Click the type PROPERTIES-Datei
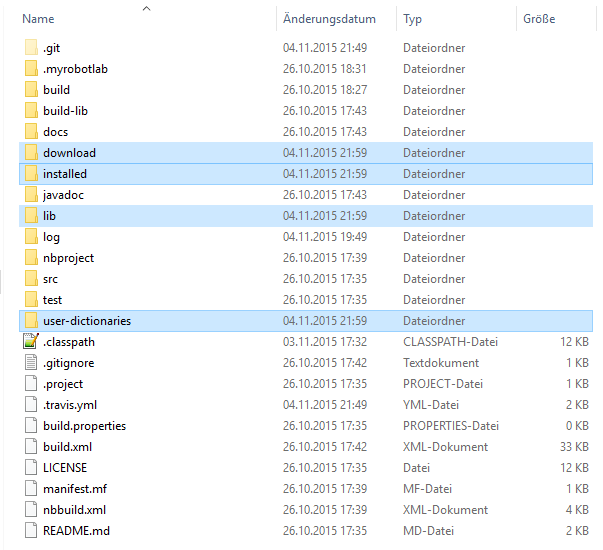The image size is (603, 550). (x=451, y=426)
